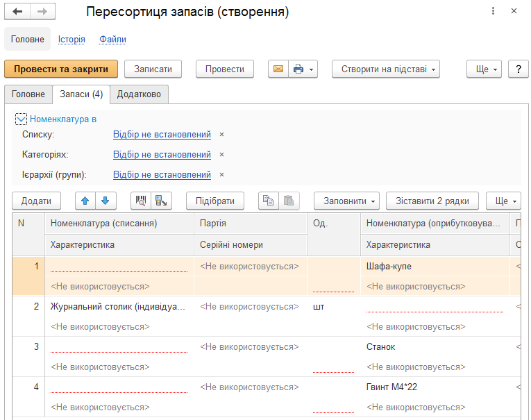Open Ієрархії (групи) filter link

[162, 175]
